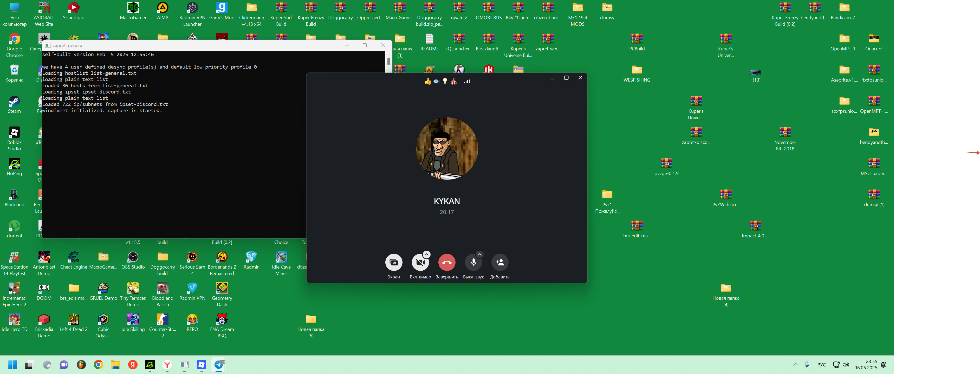Show hidden system tray icons chevron
980x374 pixels.
[x=795, y=365]
